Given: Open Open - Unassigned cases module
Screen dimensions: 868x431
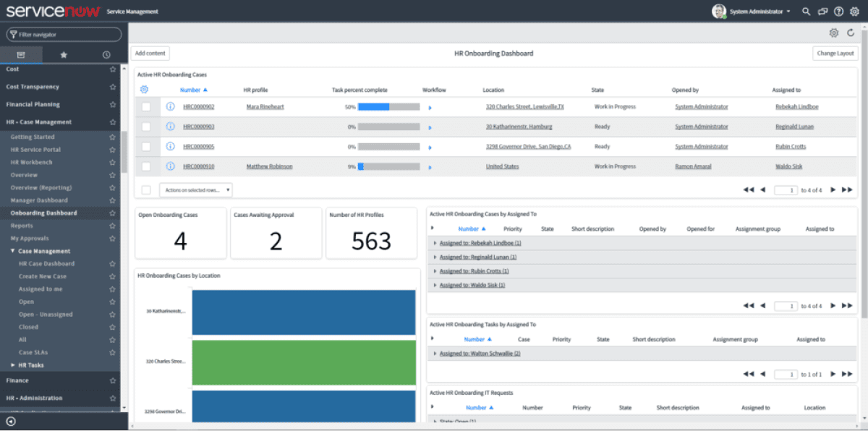Looking at the screenshot, I should coord(46,315).
